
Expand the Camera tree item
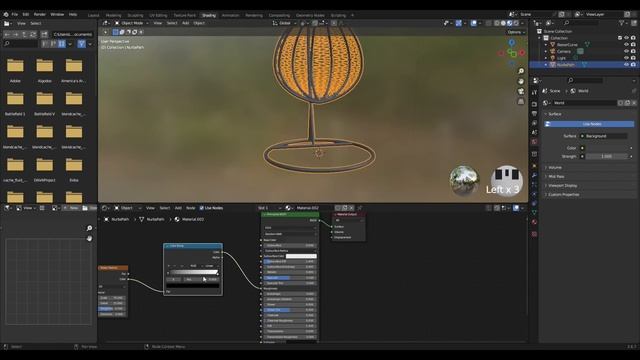tap(546, 51)
